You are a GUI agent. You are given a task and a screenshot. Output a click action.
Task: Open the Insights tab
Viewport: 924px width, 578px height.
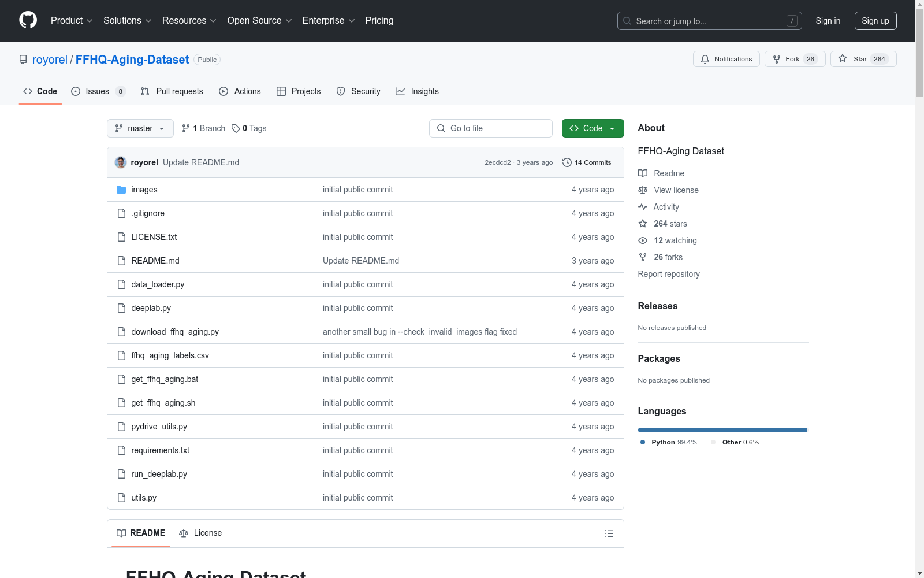click(x=417, y=91)
